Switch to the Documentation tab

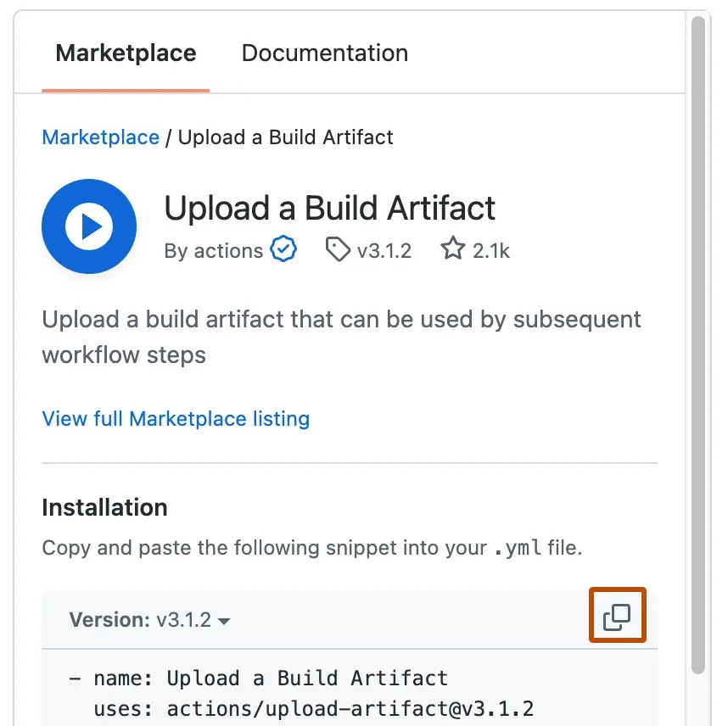click(x=325, y=53)
